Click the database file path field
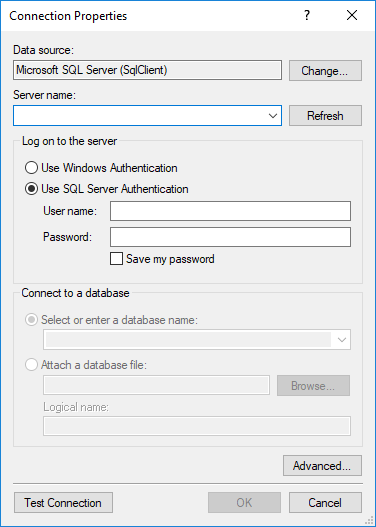The image size is (376, 527). (x=156, y=385)
